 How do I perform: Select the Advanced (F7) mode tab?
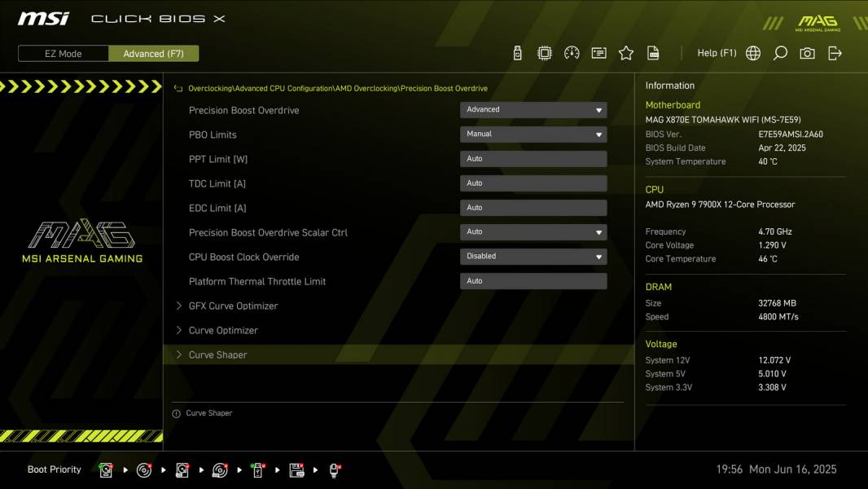coord(153,54)
